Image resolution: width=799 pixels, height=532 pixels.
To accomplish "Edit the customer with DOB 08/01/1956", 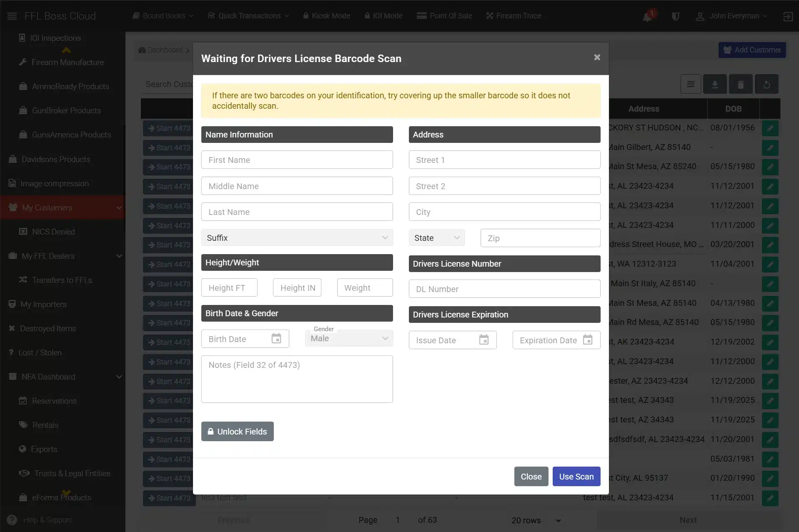I will tap(770, 128).
